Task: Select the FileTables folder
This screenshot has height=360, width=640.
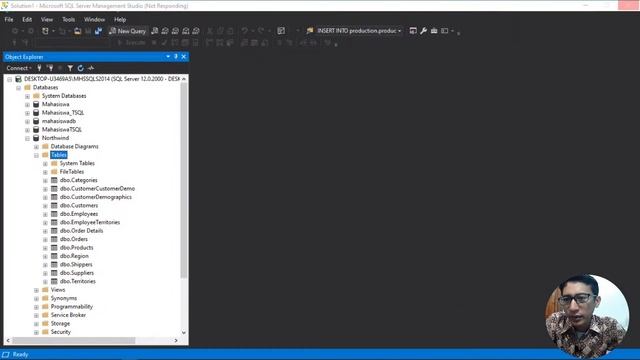Action: click(x=71, y=172)
